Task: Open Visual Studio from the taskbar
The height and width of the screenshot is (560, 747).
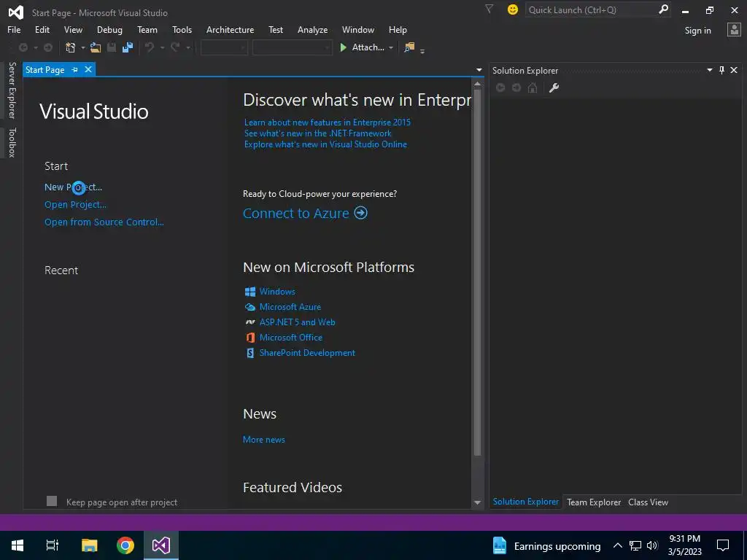Action: (x=161, y=545)
